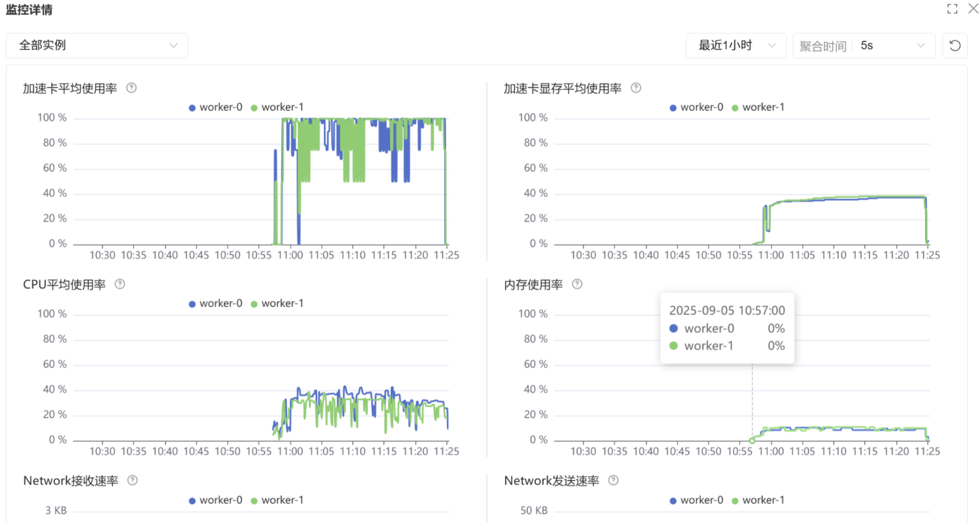Click help icon beside Network发送速率

(613, 480)
